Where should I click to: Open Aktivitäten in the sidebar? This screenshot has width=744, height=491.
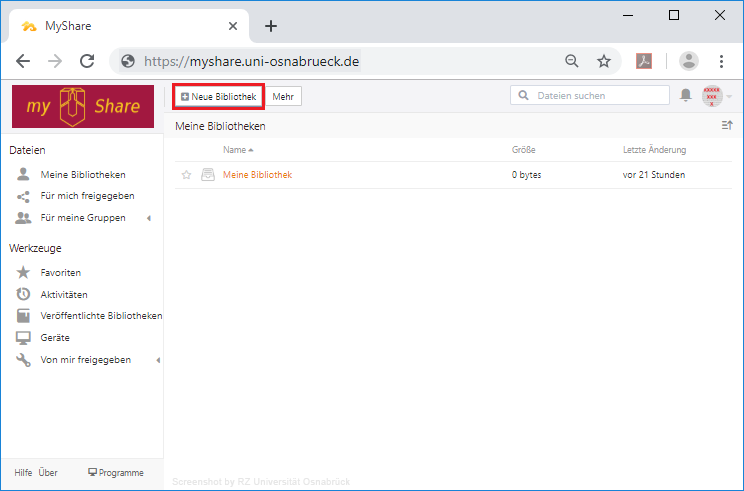pos(64,295)
